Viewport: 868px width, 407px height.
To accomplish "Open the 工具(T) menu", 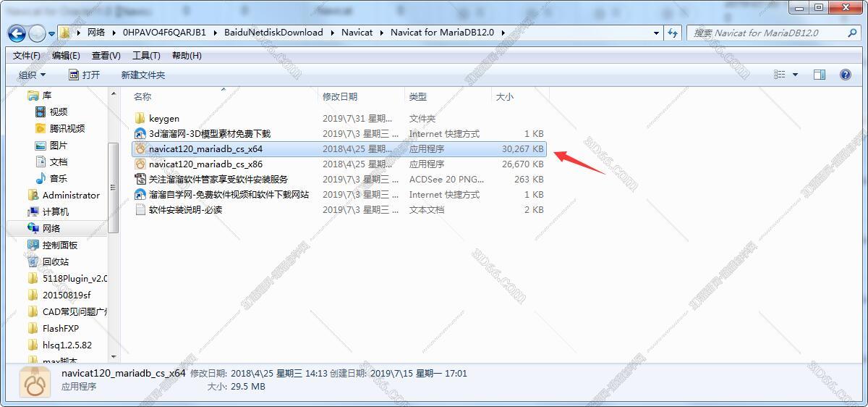I will (x=146, y=56).
